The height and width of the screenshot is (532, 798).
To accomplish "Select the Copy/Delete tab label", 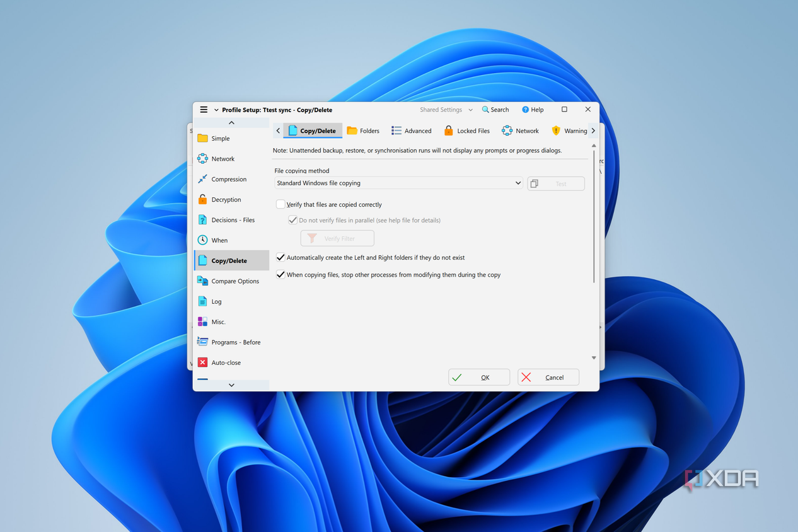I will coord(318,131).
